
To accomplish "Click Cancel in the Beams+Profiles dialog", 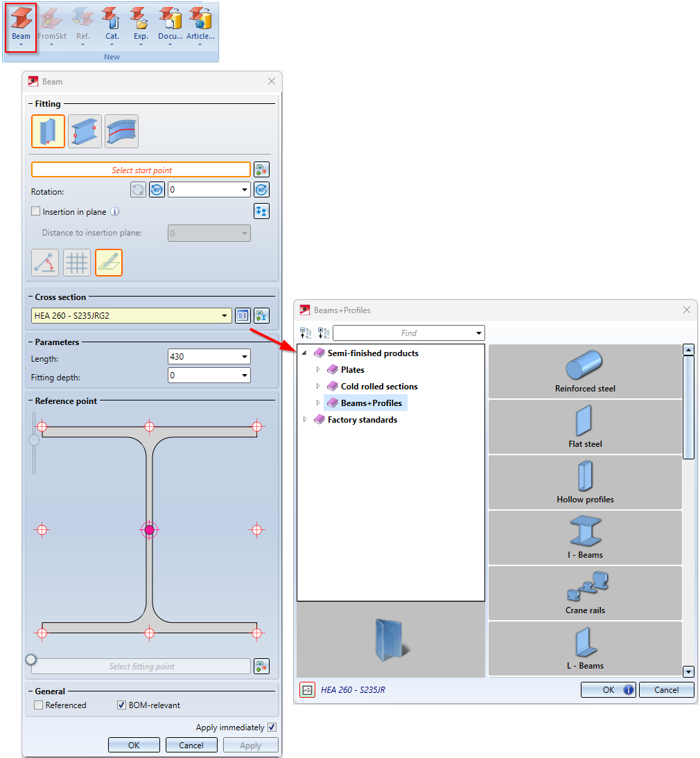I will pyautogui.click(x=667, y=690).
